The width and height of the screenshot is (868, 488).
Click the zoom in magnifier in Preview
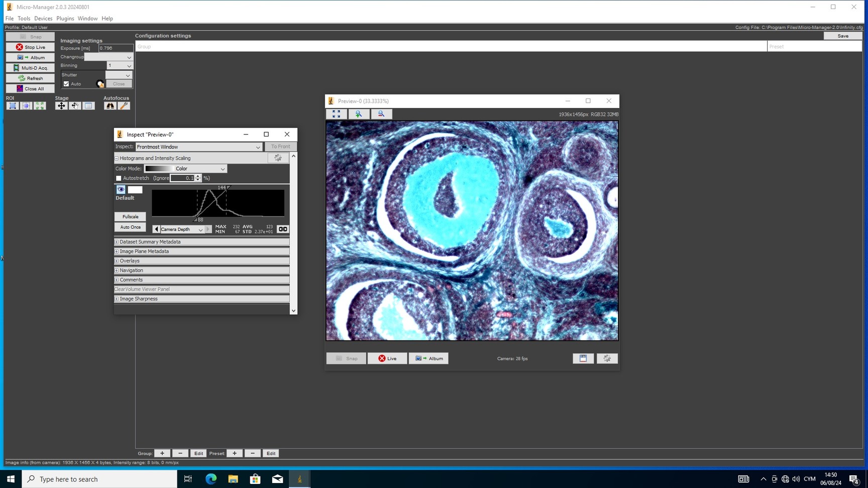(359, 114)
